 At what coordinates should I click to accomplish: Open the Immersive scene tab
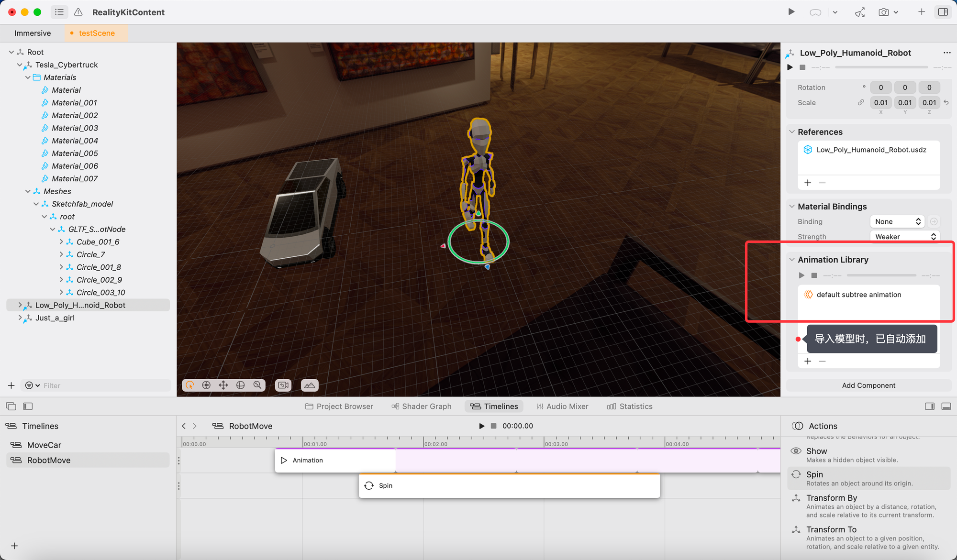(x=33, y=33)
